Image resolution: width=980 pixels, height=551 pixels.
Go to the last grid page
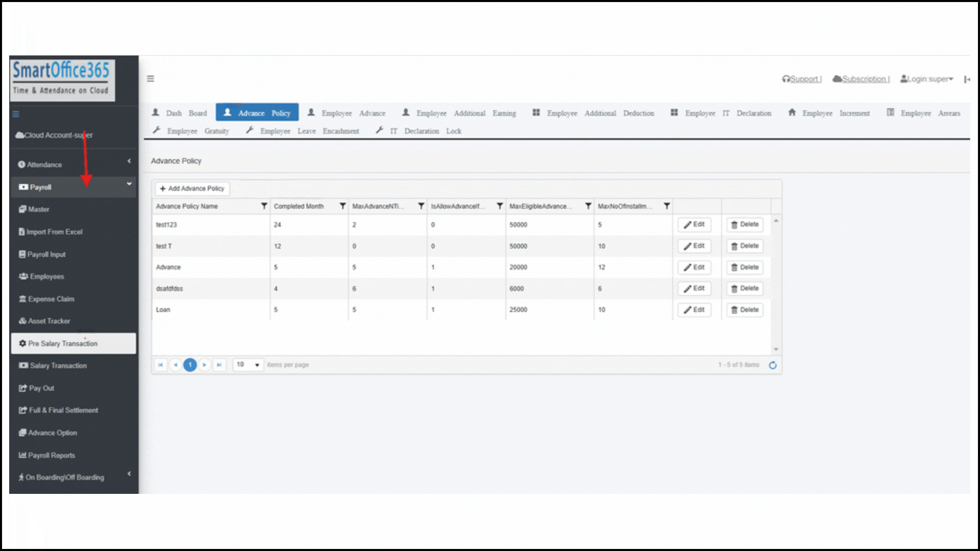point(219,365)
